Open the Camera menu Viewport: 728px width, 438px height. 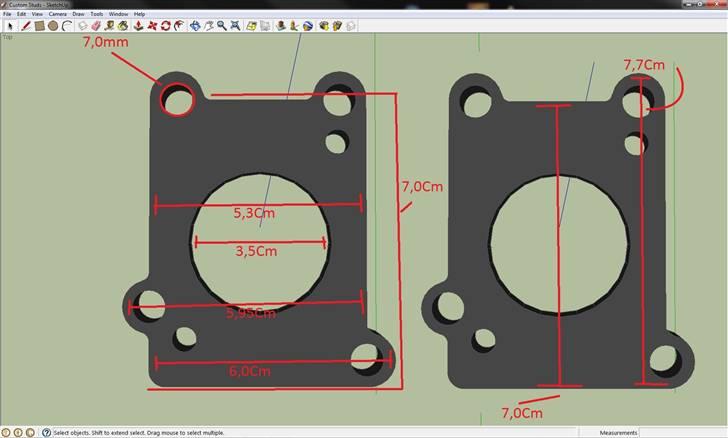[58, 15]
